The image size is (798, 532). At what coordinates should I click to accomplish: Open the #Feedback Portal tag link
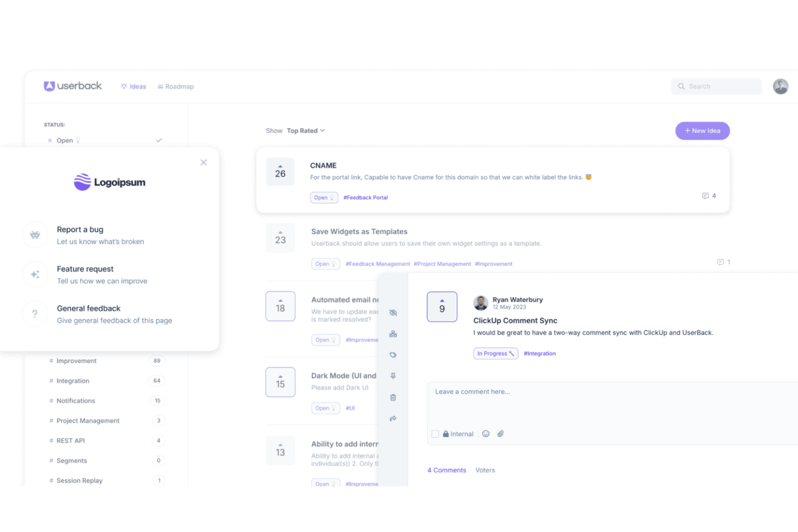click(x=366, y=198)
